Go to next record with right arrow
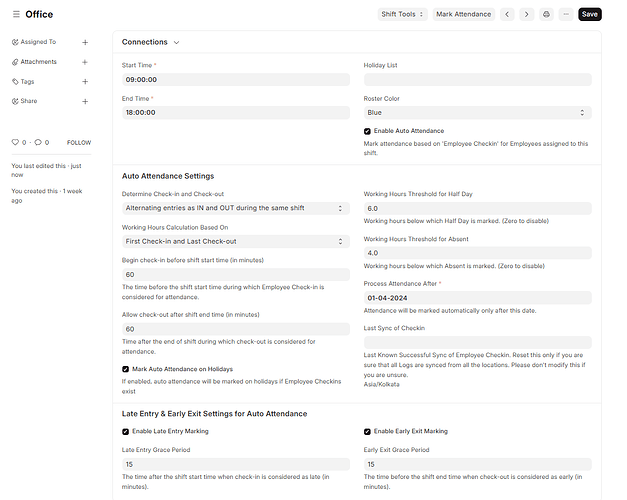Viewport: 627px width, 500px height. [527, 14]
